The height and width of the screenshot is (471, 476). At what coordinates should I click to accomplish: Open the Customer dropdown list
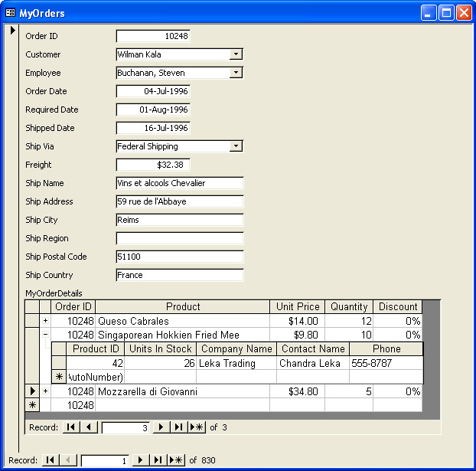(236, 54)
